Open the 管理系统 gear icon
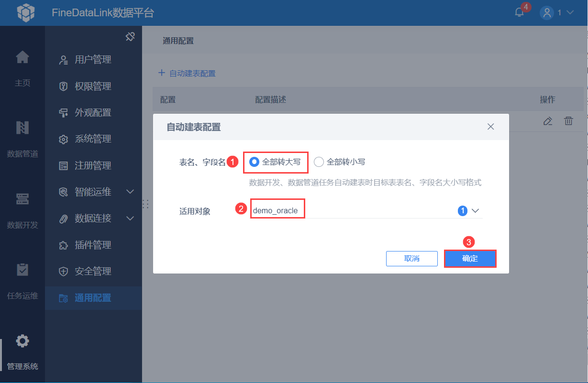The width and height of the screenshot is (588, 383). [x=22, y=341]
